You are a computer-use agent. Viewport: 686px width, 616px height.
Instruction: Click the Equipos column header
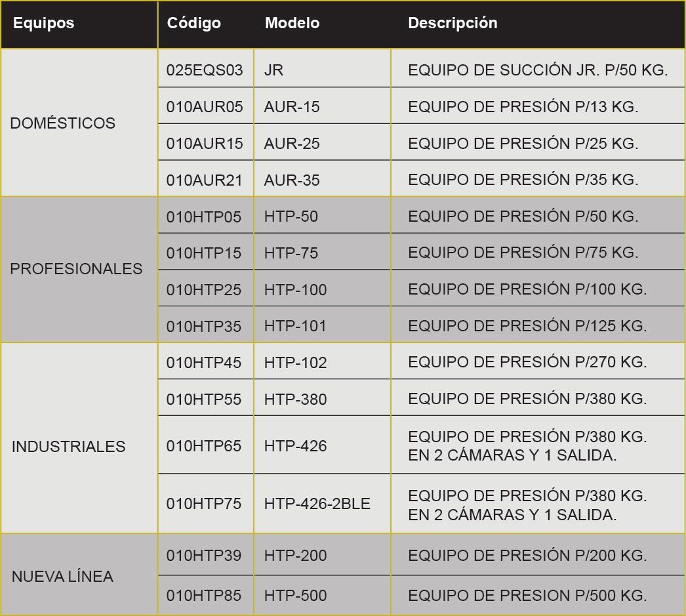(x=44, y=24)
